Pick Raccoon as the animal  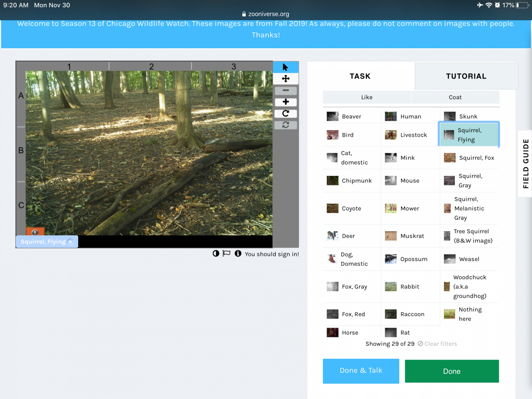pos(410,314)
